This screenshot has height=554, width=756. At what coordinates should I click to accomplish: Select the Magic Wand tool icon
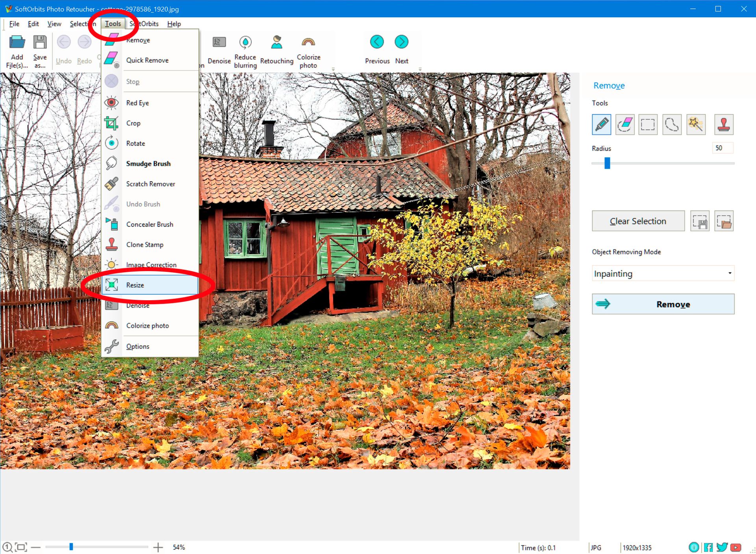(695, 124)
